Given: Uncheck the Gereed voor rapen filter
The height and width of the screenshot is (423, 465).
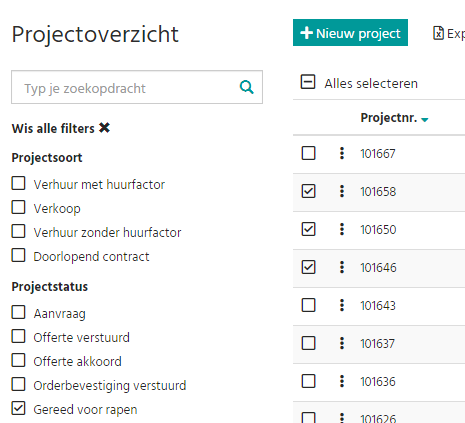Looking at the screenshot, I should [x=18, y=408].
